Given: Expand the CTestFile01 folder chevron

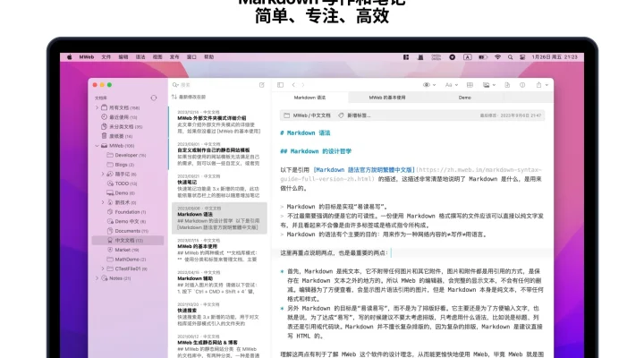Looking at the screenshot, I should click(103, 268).
